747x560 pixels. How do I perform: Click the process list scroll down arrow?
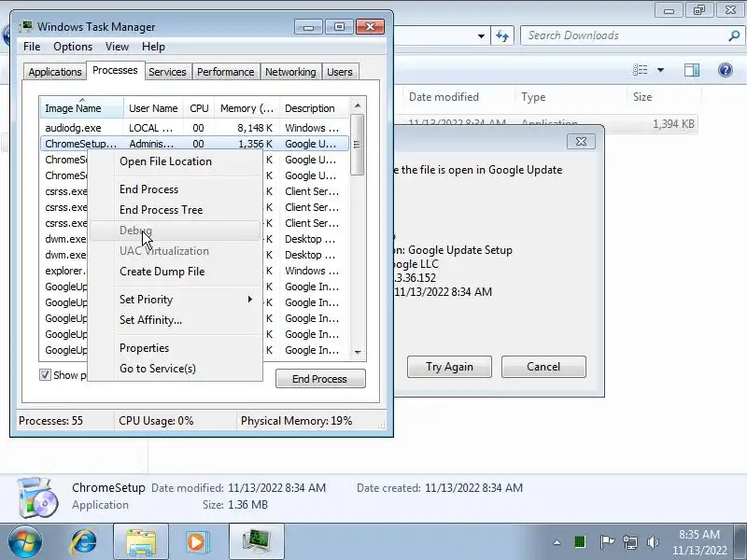(358, 353)
